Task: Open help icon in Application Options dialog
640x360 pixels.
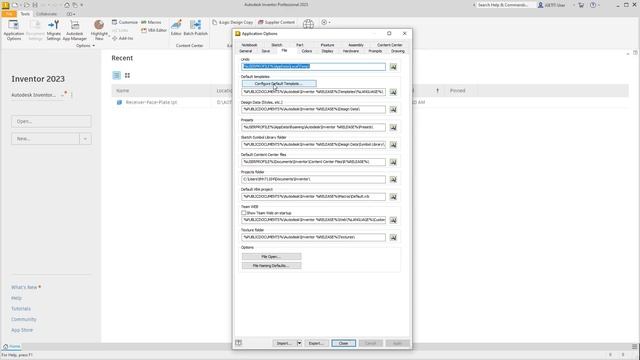Action: pyautogui.click(x=238, y=343)
